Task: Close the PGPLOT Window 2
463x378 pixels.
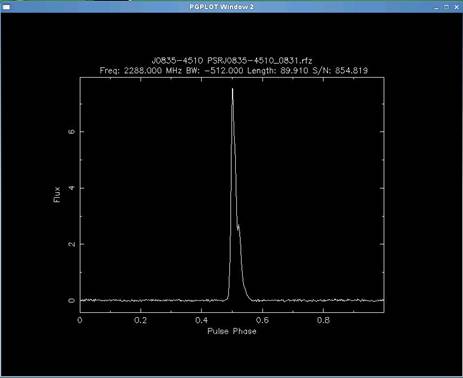Action: [457, 7]
